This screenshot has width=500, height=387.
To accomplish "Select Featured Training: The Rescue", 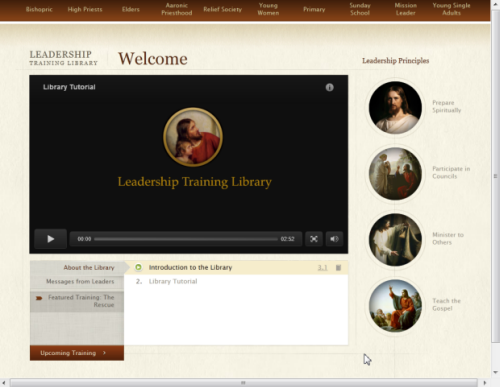I will (77, 301).
